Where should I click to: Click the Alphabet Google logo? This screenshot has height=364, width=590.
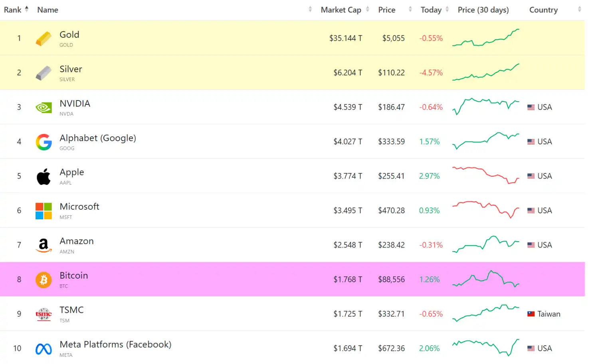44,142
